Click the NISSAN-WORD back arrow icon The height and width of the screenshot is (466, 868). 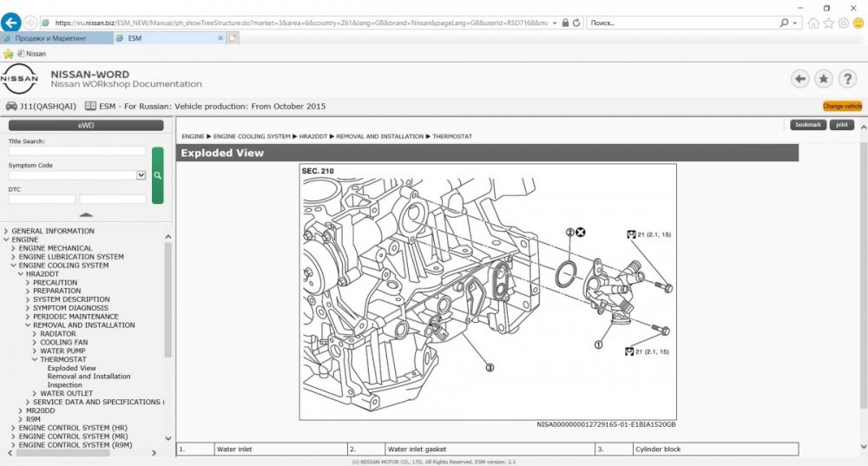[x=799, y=79]
